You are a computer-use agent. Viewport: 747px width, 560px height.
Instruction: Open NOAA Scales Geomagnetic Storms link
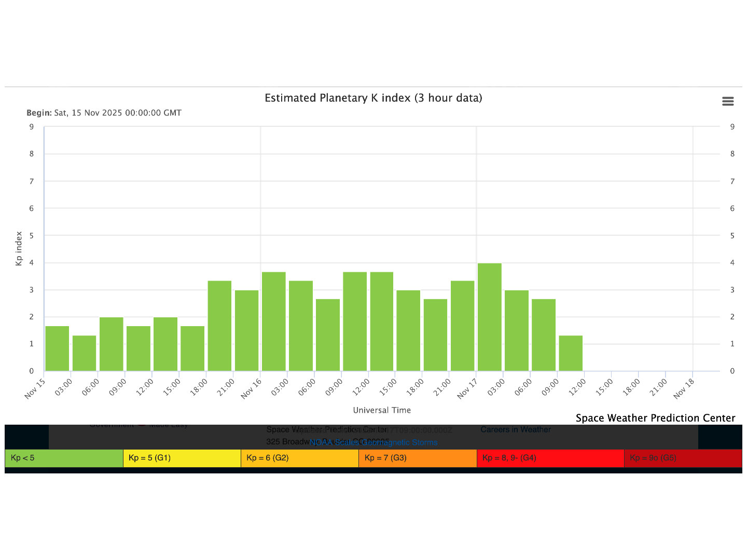click(374, 442)
